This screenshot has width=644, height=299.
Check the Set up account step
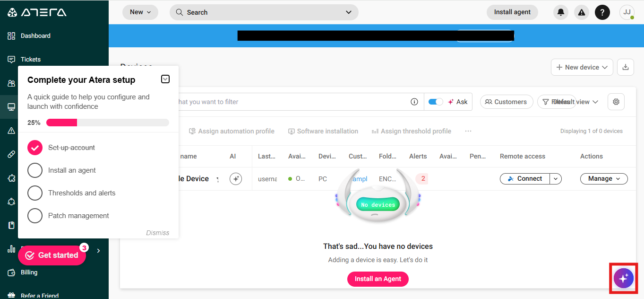[x=35, y=148]
